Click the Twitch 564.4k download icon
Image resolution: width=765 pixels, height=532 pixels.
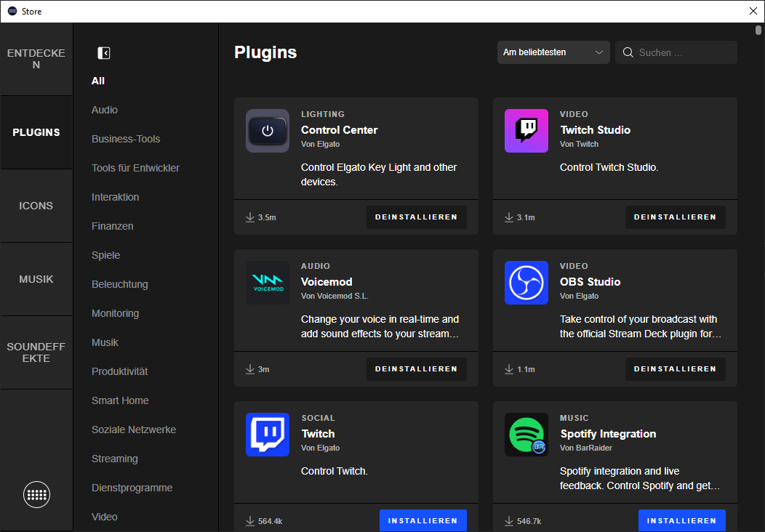coord(250,521)
